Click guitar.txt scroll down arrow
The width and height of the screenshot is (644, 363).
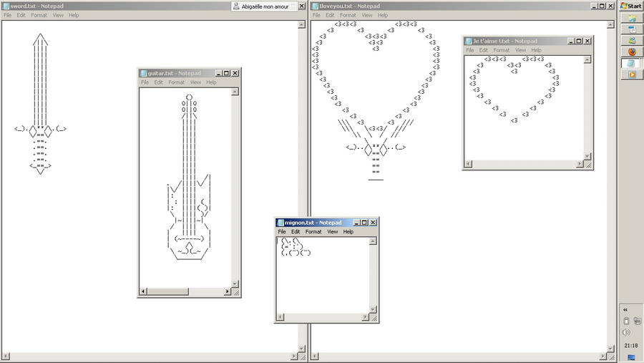point(235,284)
